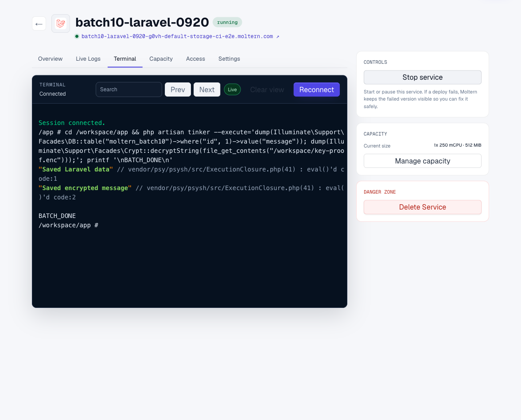Open the Settings tab
The height and width of the screenshot is (420, 521).
(229, 59)
